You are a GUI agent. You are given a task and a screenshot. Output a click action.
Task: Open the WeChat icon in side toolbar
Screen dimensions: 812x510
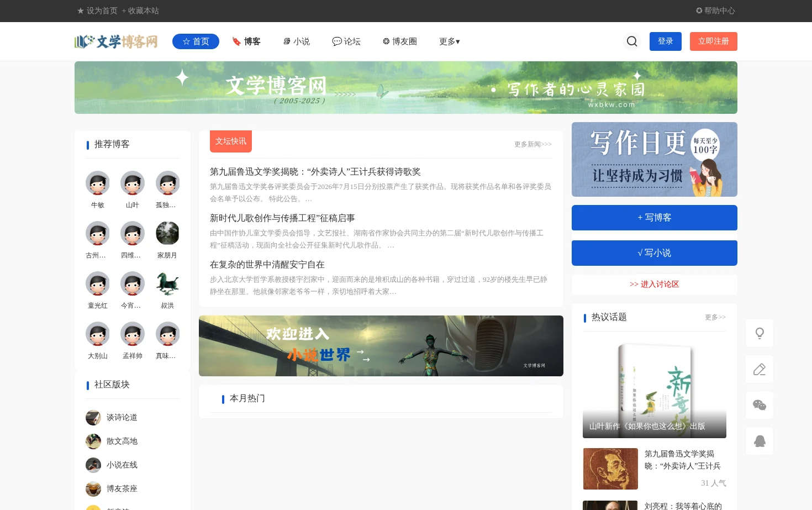760,405
